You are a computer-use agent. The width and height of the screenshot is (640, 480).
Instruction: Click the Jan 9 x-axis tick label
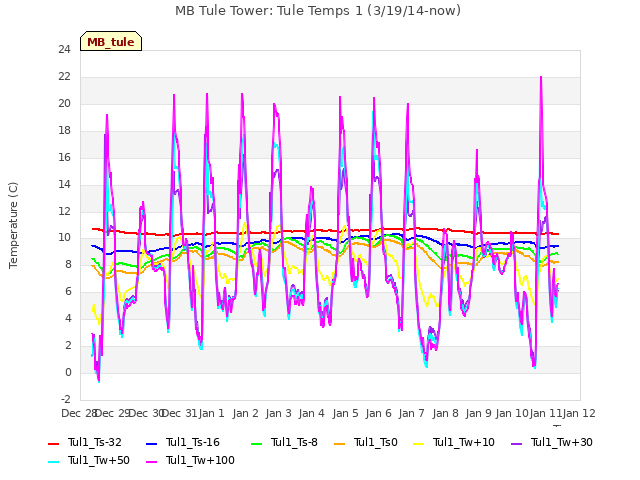[478, 413]
